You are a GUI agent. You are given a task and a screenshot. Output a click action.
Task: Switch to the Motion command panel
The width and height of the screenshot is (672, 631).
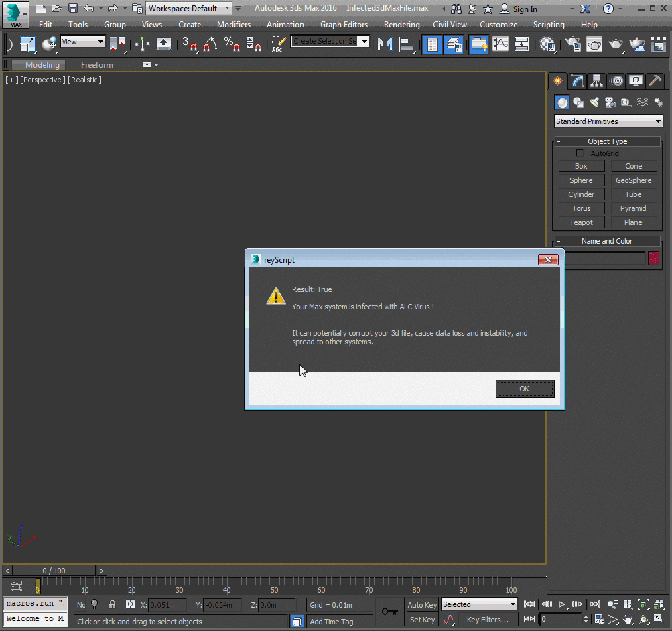pyautogui.click(x=616, y=80)
